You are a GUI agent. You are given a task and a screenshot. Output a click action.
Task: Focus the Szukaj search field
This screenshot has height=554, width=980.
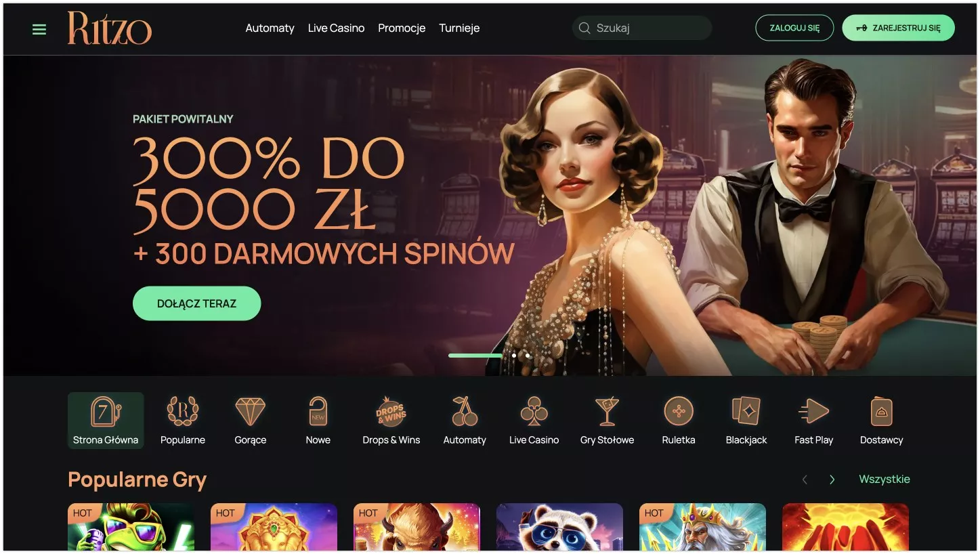[x=642, y=28]
